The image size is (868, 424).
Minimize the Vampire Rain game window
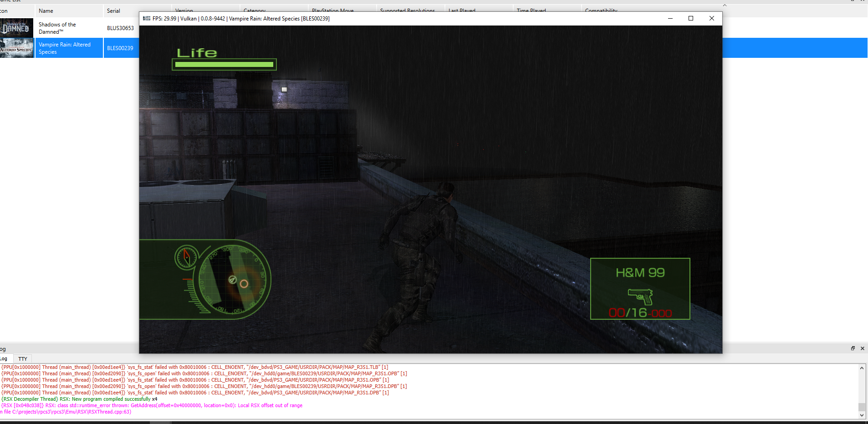670,18
